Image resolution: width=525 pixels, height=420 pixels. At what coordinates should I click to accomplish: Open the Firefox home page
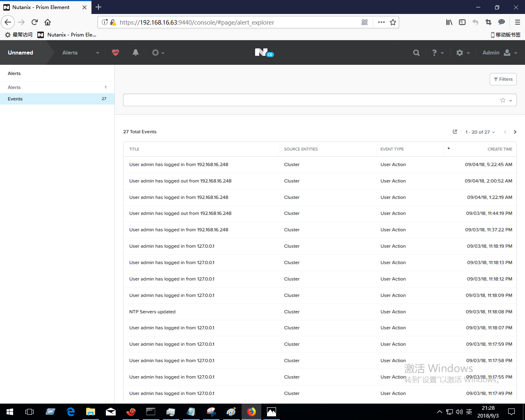48,22
